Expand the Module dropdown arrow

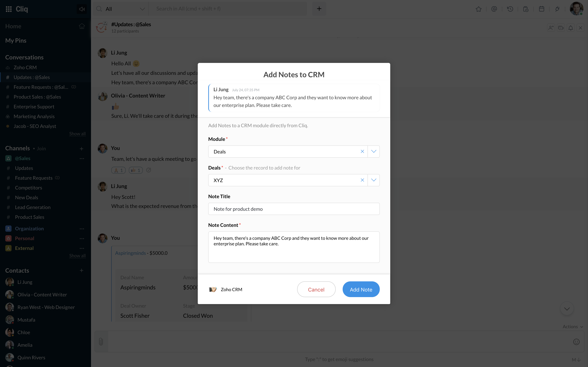coord(373,152)
